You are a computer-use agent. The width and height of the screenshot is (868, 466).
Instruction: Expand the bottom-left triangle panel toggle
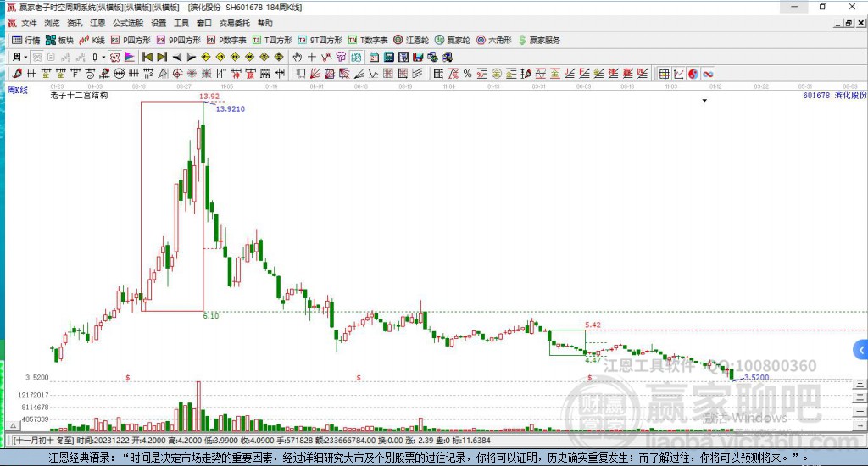point(14,425)
